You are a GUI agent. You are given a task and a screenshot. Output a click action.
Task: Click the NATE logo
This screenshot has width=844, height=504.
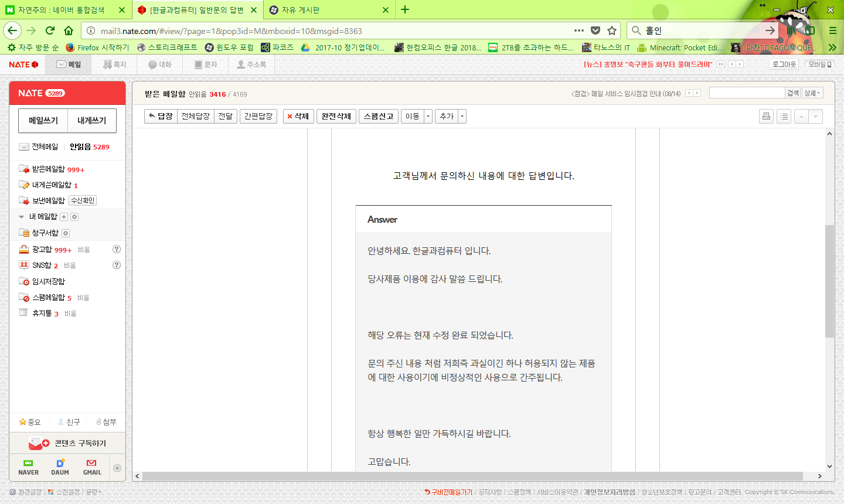point(23,64)
